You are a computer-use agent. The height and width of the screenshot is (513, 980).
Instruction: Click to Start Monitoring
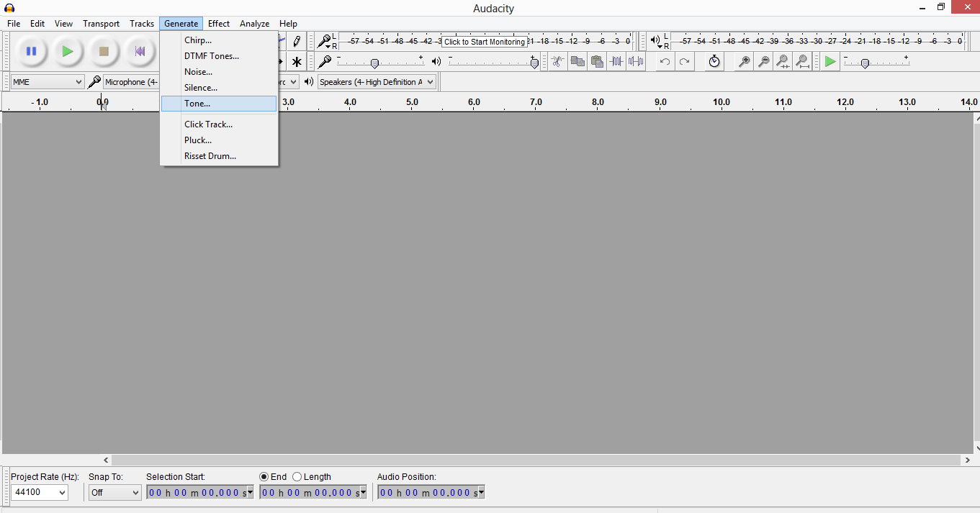483,41
